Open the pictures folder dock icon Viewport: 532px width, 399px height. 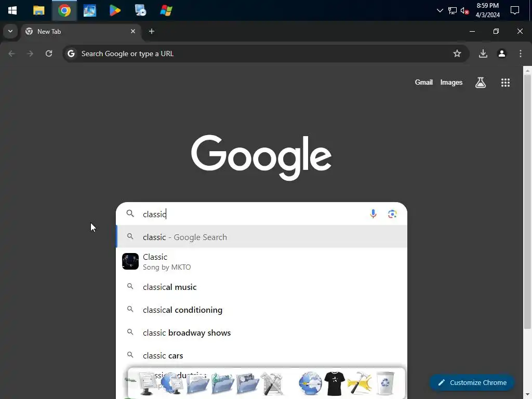(247, 383)
